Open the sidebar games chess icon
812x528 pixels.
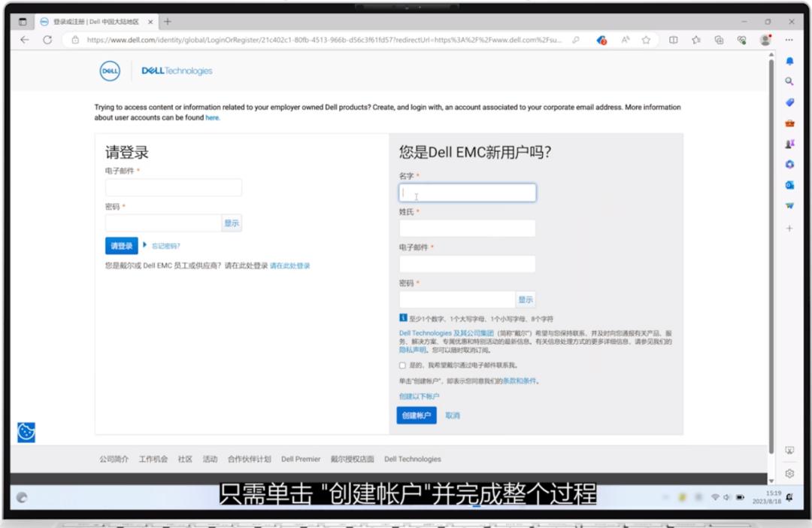tap(789, 144)
